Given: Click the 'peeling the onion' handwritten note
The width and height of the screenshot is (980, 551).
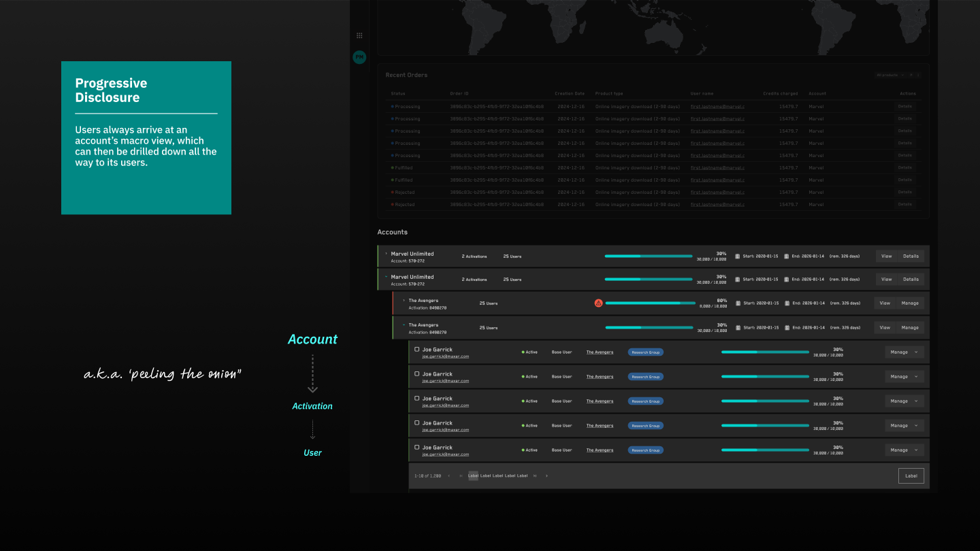Looking at the screenshot, I should [163, 374].
